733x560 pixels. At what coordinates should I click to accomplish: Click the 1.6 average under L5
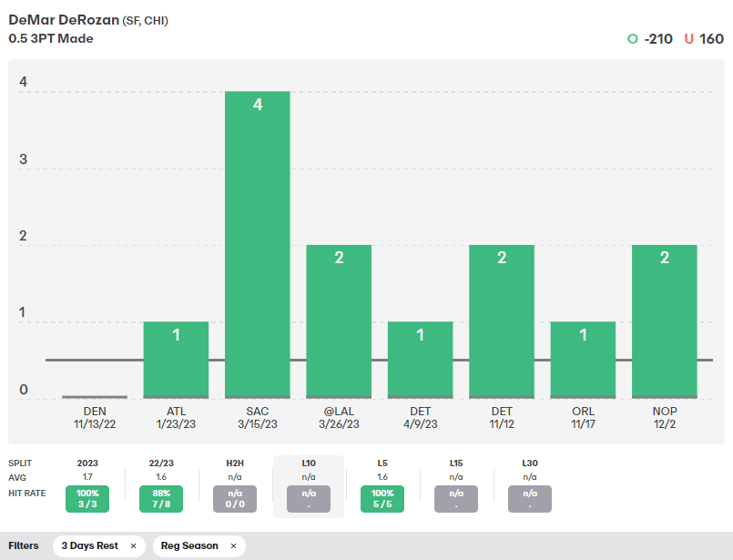382,477
